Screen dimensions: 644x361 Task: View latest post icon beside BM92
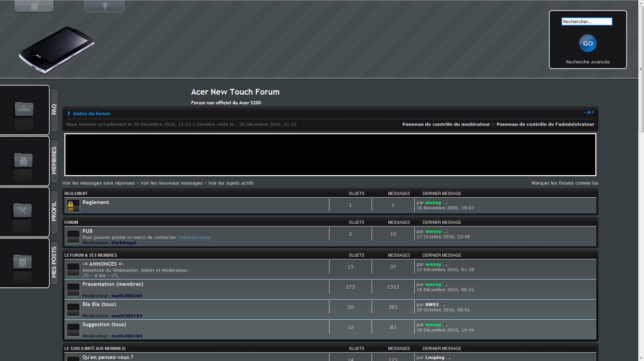click(443, 305)
